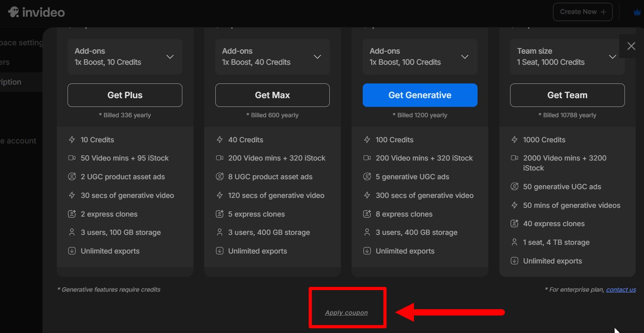Viewport: 644px width, 333px height.
Task: Choose the Get Max plan button
Action: [x=272, y=95]
